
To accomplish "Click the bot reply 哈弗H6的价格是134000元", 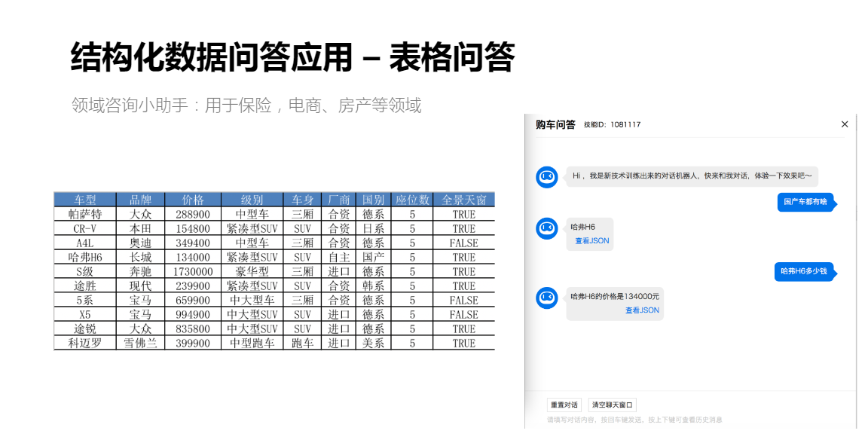I will point(615,296).
